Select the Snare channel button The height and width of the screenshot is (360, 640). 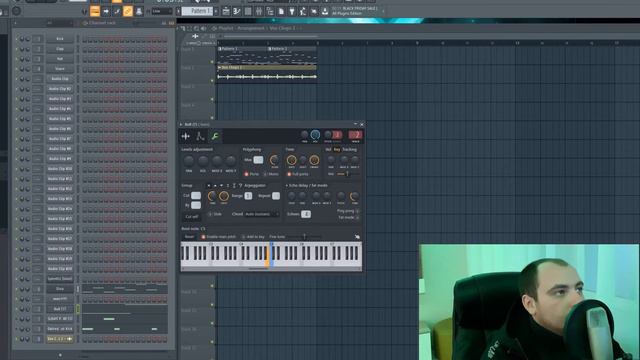[60, 69]
